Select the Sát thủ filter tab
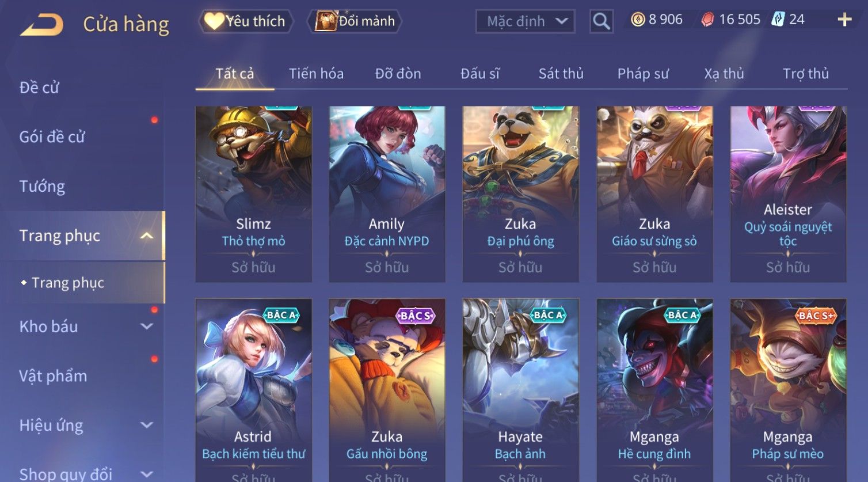 coord(561,74)
